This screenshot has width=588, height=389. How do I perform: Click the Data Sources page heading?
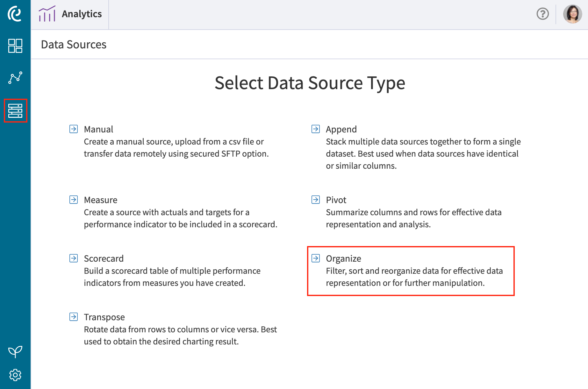(x=74, y=45)
